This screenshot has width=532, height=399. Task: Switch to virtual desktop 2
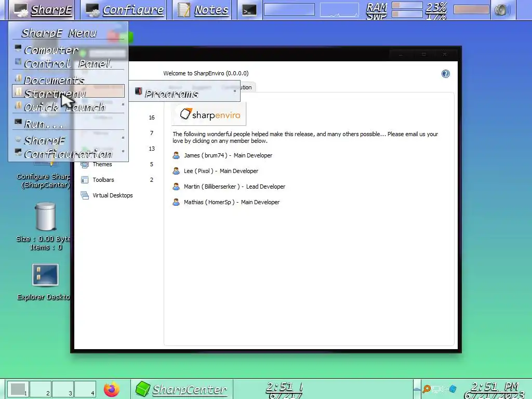click(41, 389)
